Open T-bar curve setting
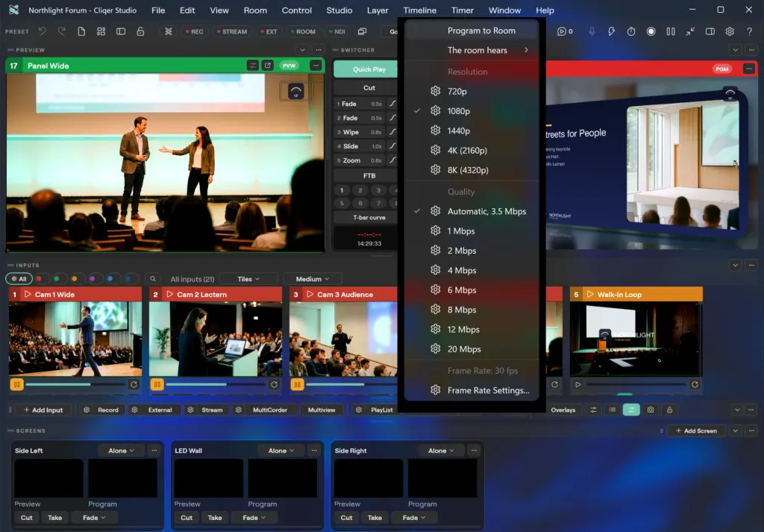Viewport: 764px width, 532px height. (x=366, y=217)
